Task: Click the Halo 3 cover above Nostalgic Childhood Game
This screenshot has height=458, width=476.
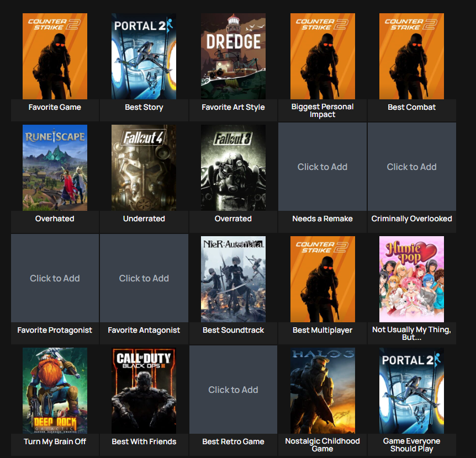Action: pos(322,391)
